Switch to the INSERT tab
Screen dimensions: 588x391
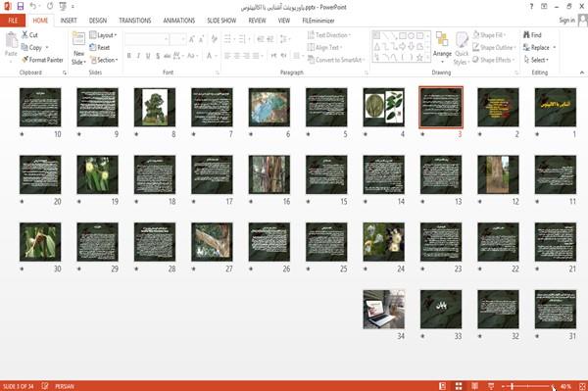[69, 21]
